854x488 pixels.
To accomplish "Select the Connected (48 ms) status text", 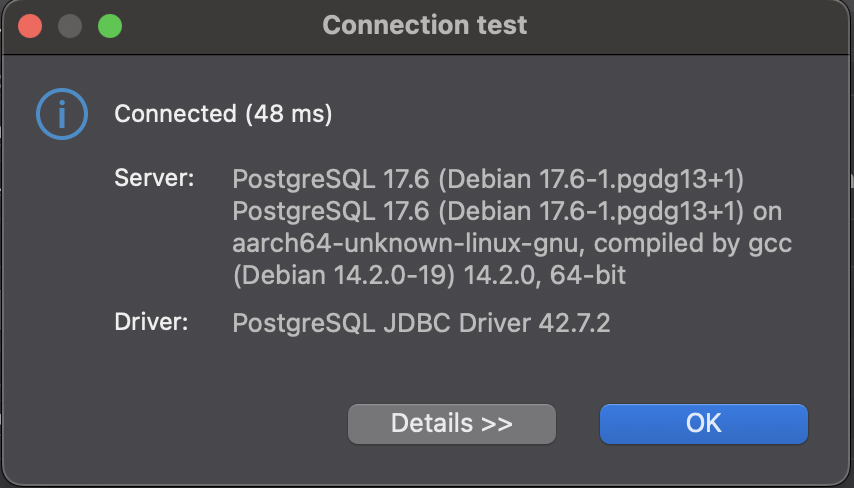I will click(223, 114).
